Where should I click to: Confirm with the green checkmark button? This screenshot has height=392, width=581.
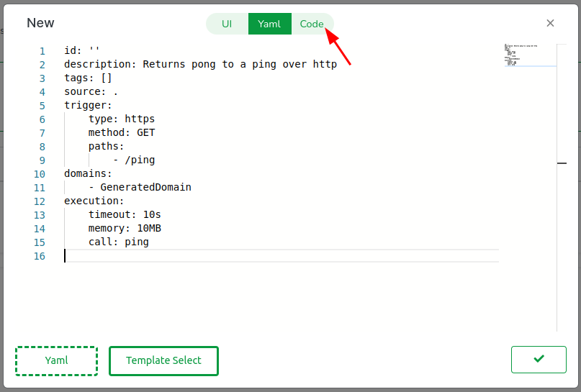pyautogui.click(x=539, y=360)
